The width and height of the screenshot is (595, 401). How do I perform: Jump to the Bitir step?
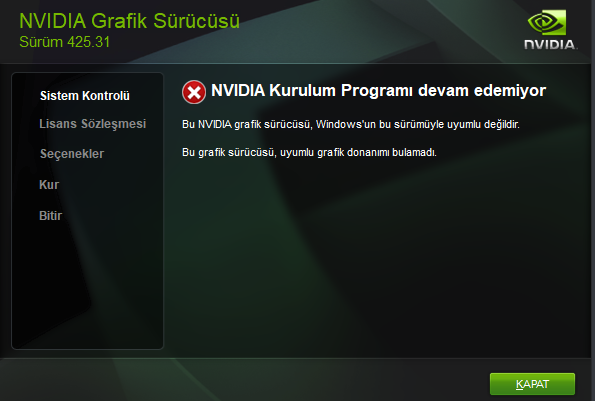click(x=50, y=216)
